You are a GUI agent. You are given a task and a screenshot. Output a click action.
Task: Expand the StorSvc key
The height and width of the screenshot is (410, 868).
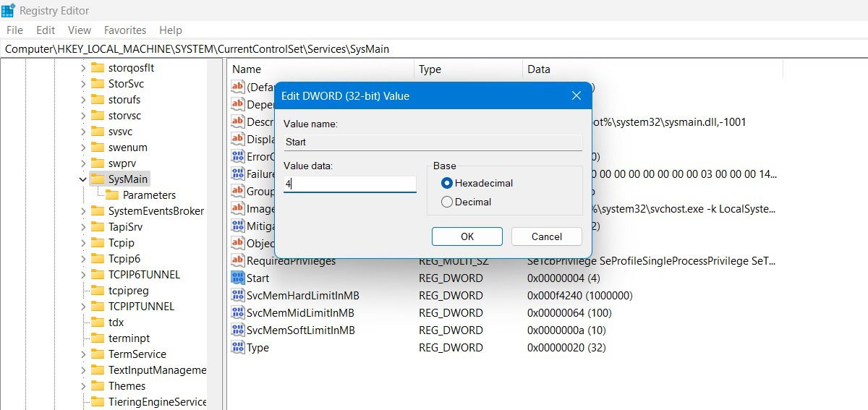click(82, 84)
